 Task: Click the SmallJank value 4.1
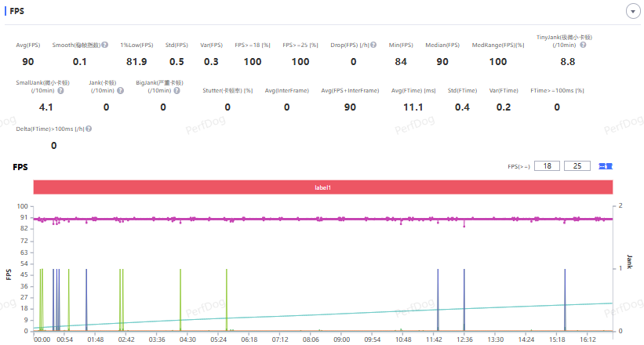pos(46,107)
